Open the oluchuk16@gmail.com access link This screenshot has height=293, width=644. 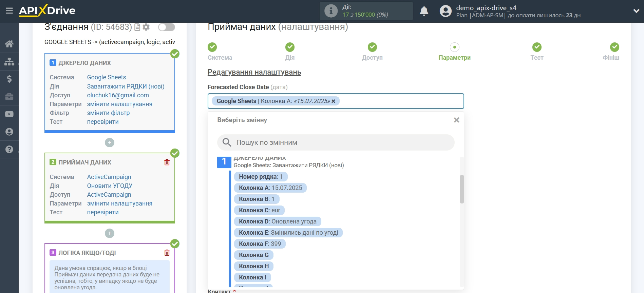click(x=118, y=95)
